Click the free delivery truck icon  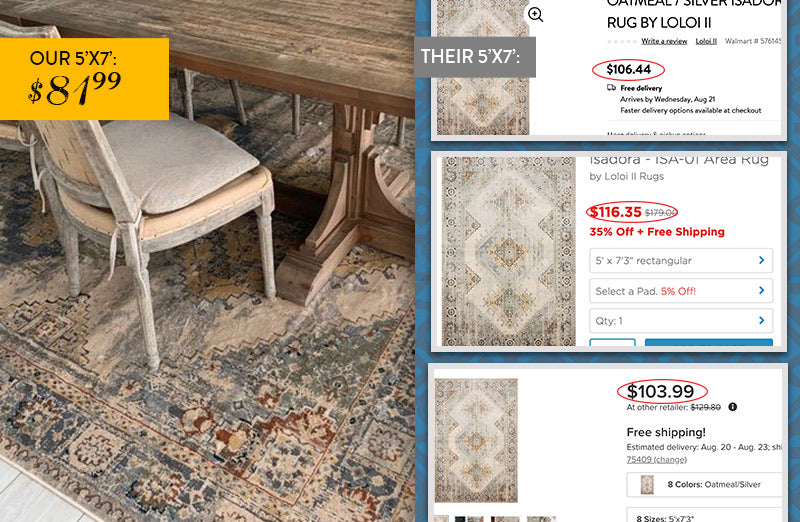coord(611,88)
